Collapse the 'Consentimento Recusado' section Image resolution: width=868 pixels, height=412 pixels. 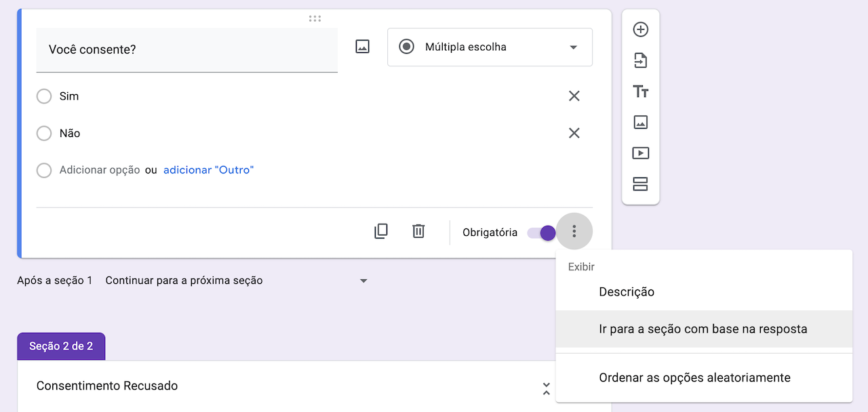click(x=546, y=389)
